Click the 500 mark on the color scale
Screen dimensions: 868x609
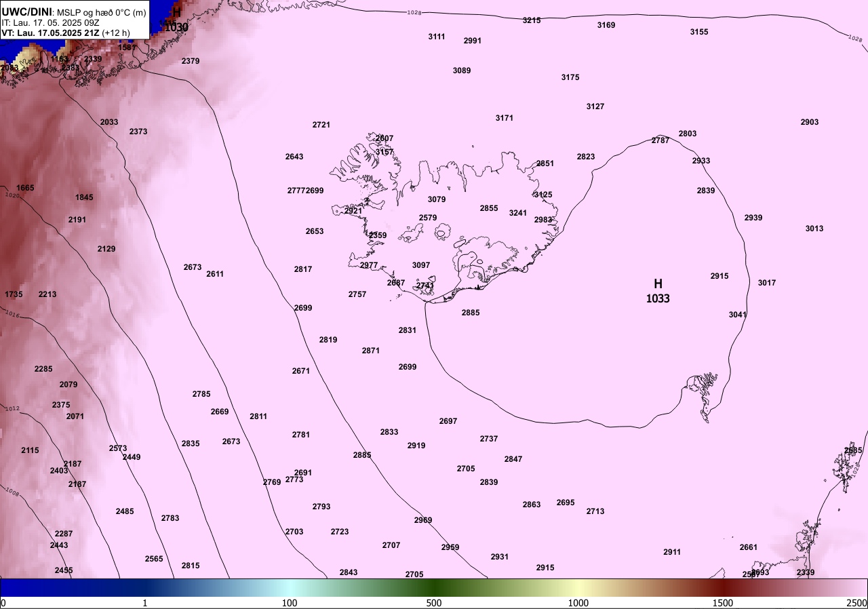pos(434,603)
